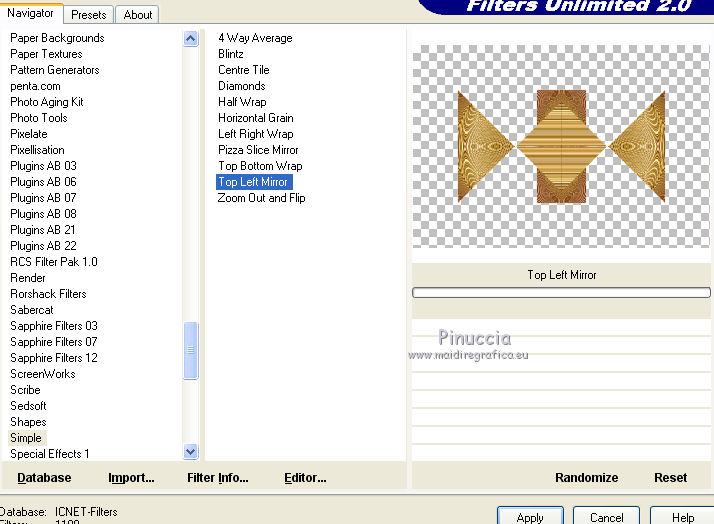Choose the Zoom Out and Flip filter

click(261, 198)
